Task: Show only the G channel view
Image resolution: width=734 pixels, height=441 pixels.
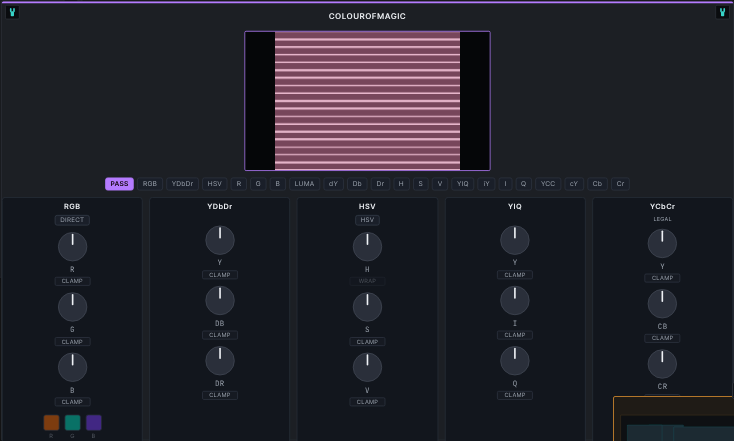Action: 258,184
